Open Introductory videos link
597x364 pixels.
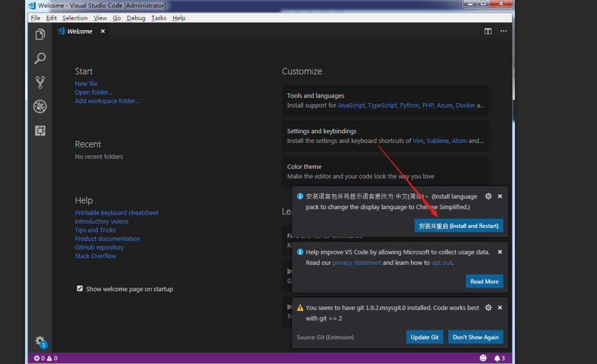pyautogui.click(x=101, y=222)
